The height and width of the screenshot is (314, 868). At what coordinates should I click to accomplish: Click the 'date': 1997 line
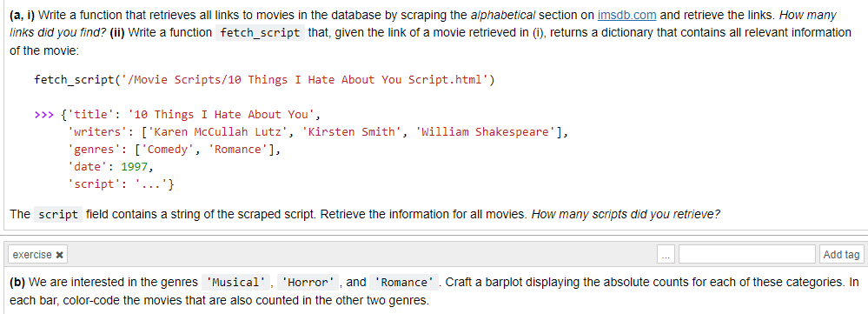pos(110,167)
